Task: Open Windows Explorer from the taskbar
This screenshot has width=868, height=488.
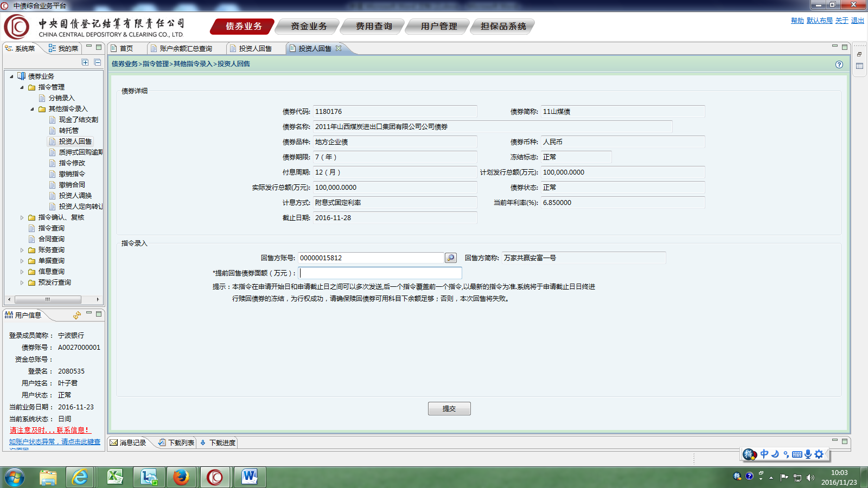Action: [48, 477]
